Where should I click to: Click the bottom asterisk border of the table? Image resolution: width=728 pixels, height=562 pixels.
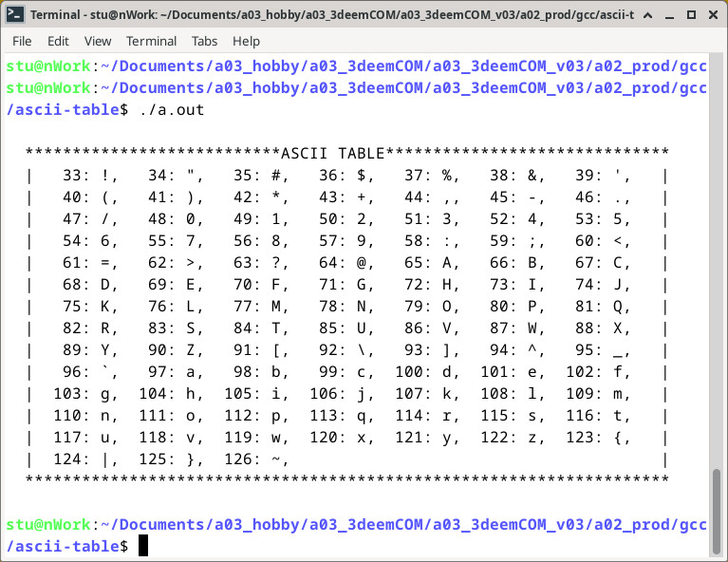[346, 480]
